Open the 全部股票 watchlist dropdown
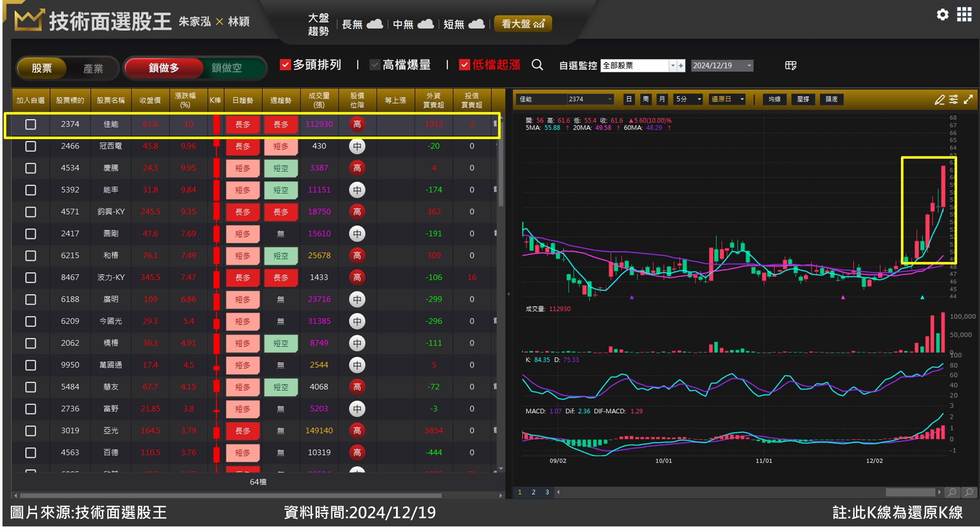Screen dimensions: 980x531 point(672,66)
